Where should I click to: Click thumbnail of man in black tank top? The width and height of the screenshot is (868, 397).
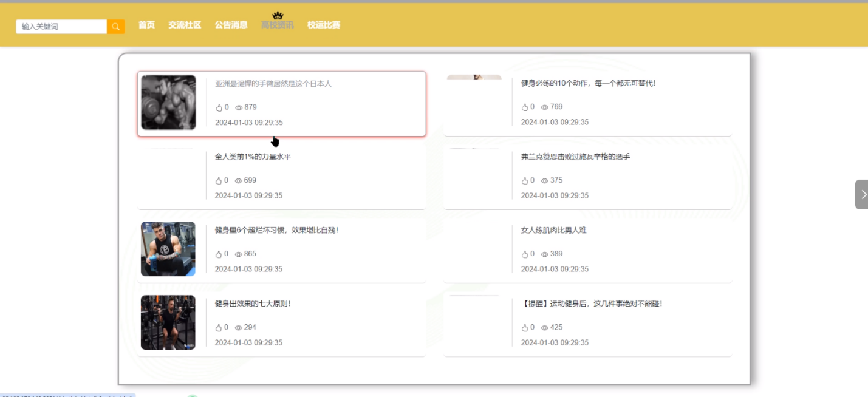point(168,249)
